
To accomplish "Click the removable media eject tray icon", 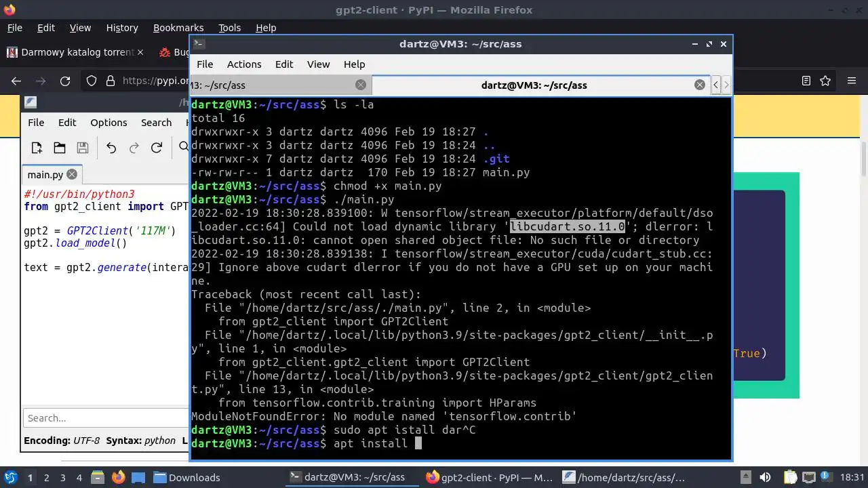I will 745,477.
